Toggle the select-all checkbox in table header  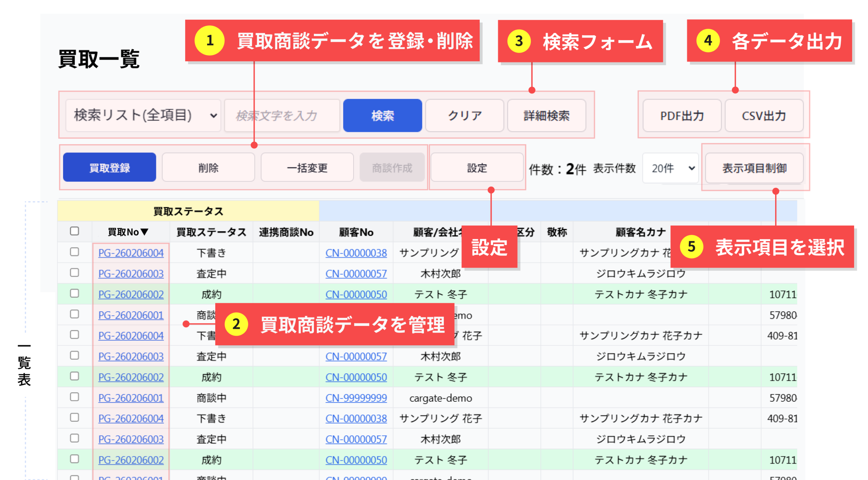[x=74, y=231]
